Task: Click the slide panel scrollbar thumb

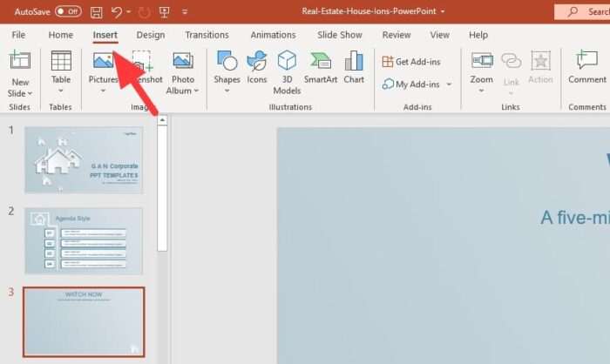Action: pos(162,189)
